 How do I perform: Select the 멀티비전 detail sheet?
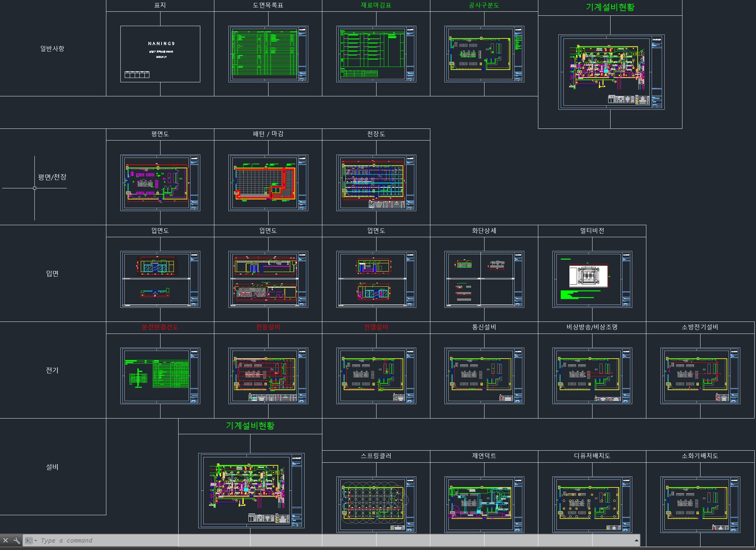pyautogui.click(x=592, y=279)
